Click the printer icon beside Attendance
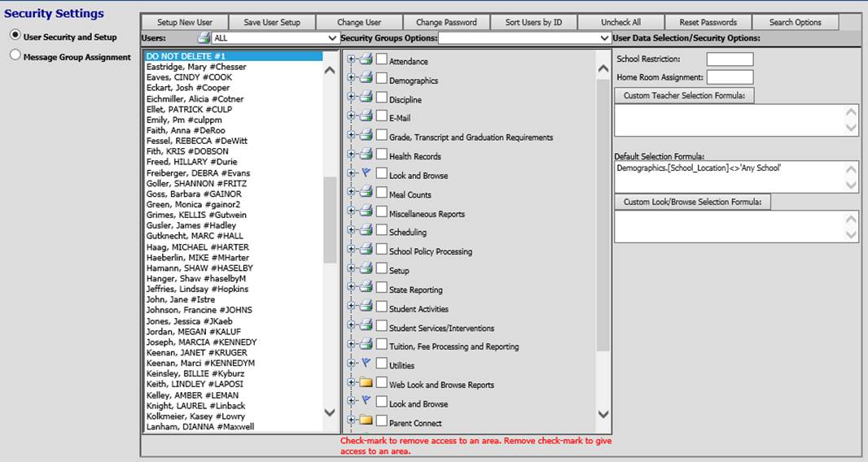This screenshot has height=462, width=868. coord(366,59)
